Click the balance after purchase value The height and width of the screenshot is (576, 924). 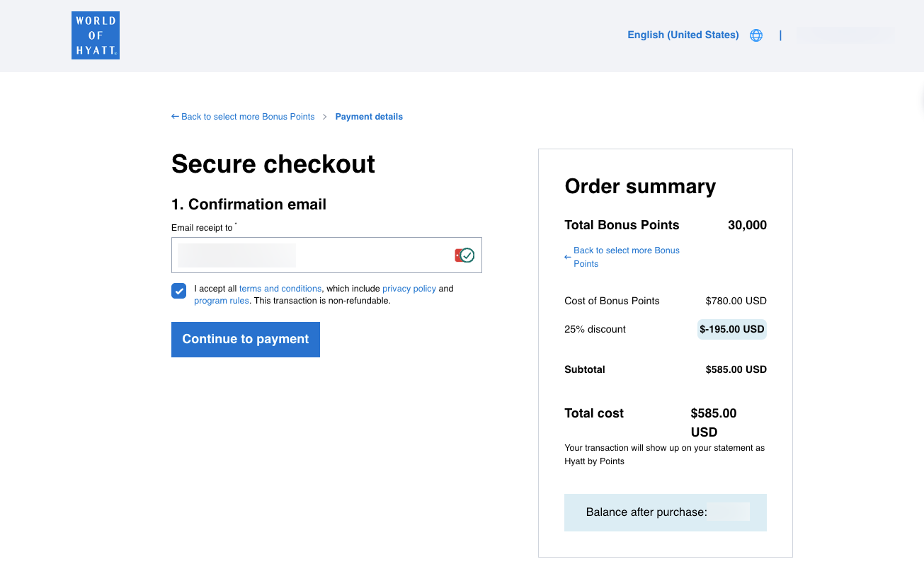click(728, 512)
